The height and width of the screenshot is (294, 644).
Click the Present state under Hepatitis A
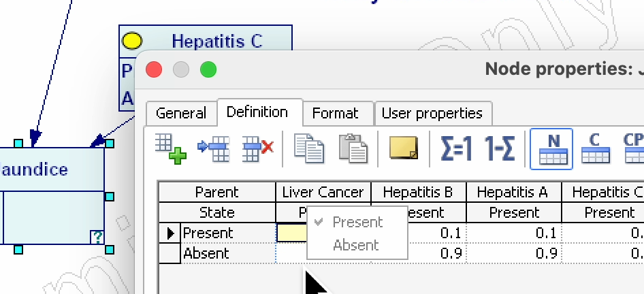(514, 212)
